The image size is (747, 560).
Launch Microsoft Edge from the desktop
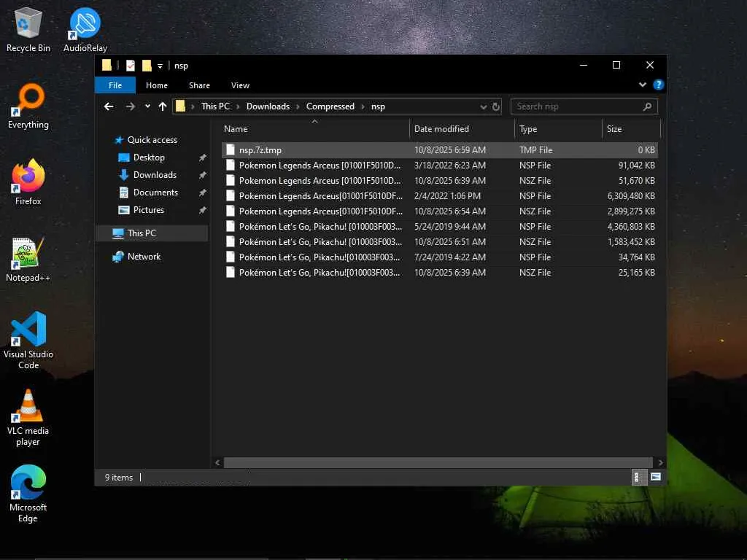[x=28, y=494]
